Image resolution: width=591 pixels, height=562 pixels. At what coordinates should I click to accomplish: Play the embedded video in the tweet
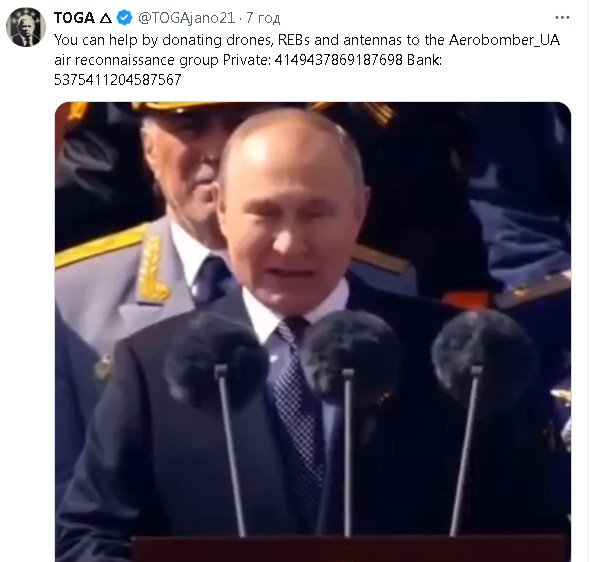(313, 332)
